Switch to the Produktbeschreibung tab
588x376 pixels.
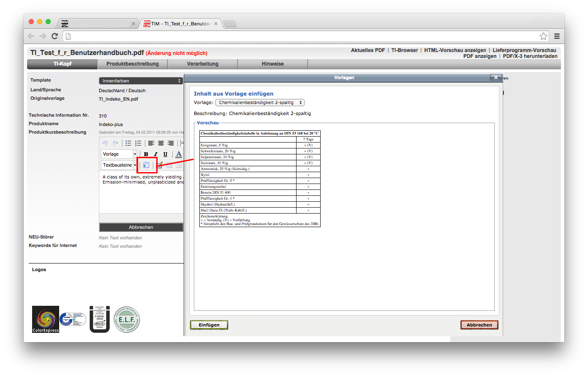[x=133, y=64]
